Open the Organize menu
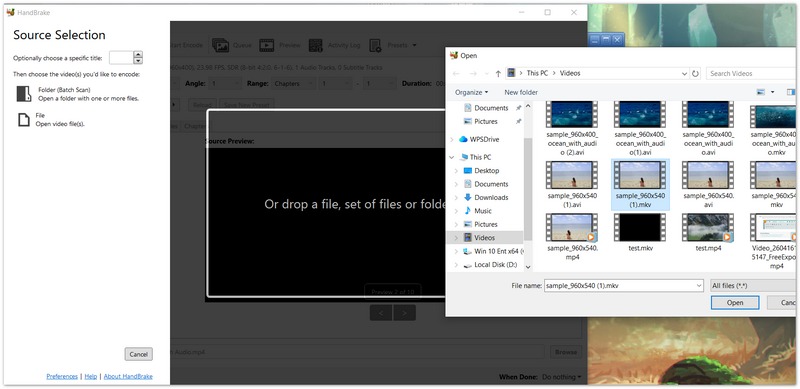The width and height of the screenshot is (800, 389). point(471,92)
